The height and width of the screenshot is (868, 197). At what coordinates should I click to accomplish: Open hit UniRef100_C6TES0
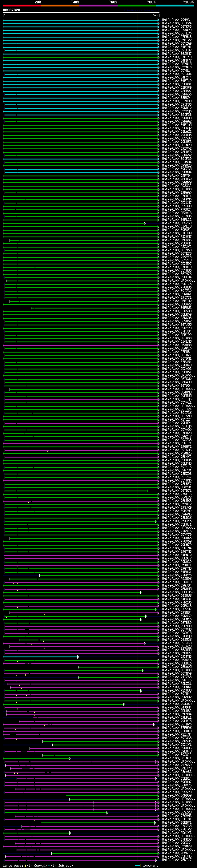click(177, 33)
